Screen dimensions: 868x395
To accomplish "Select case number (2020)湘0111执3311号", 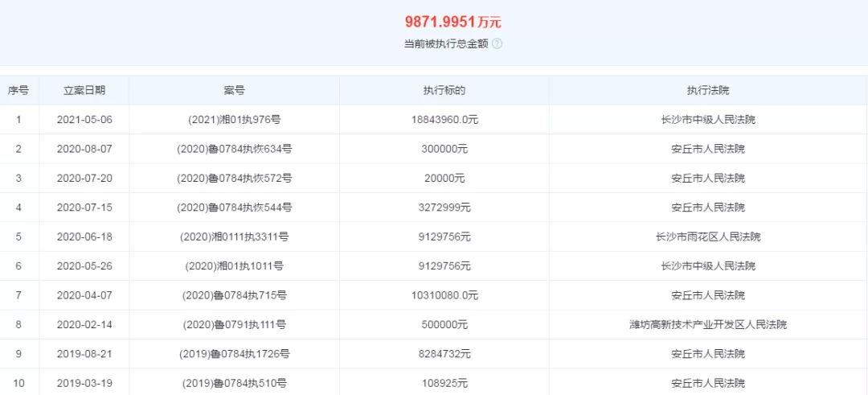I will (234, 237).
